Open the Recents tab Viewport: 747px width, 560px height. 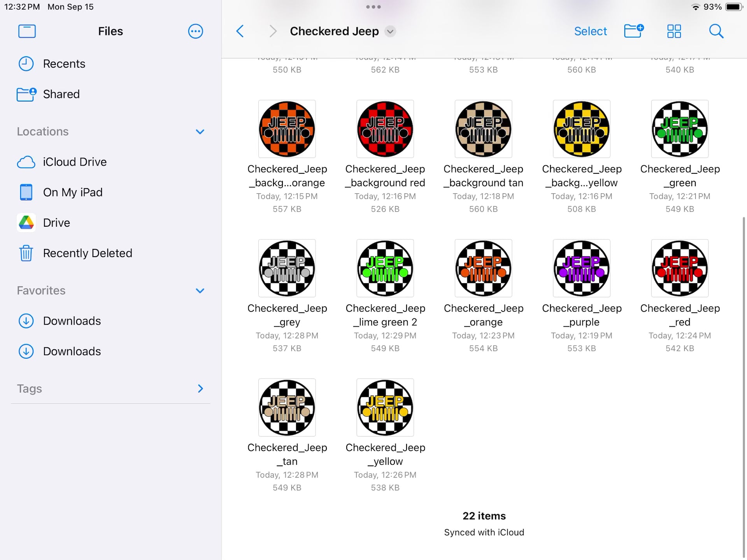pos(64,64)
